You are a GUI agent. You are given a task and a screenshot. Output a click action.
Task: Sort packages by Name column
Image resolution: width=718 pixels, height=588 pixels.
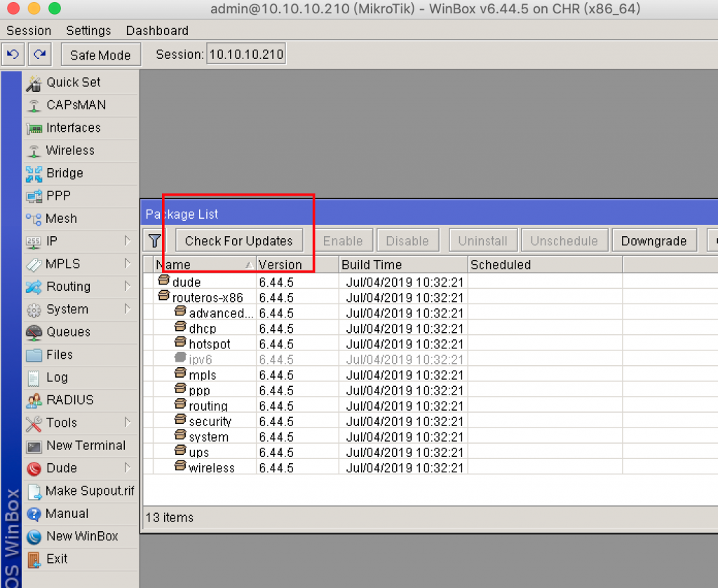(204, 265)
